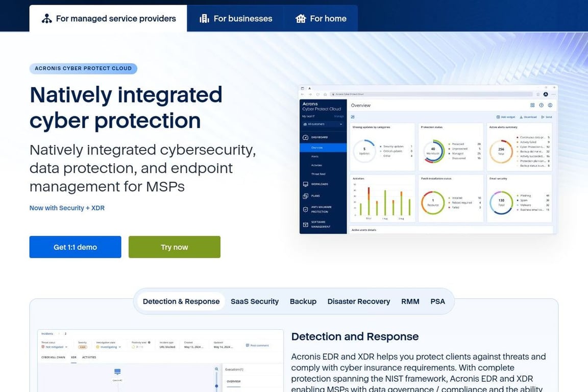Select the PSA tab
The image size is (588, 392).
pos(437,301)
